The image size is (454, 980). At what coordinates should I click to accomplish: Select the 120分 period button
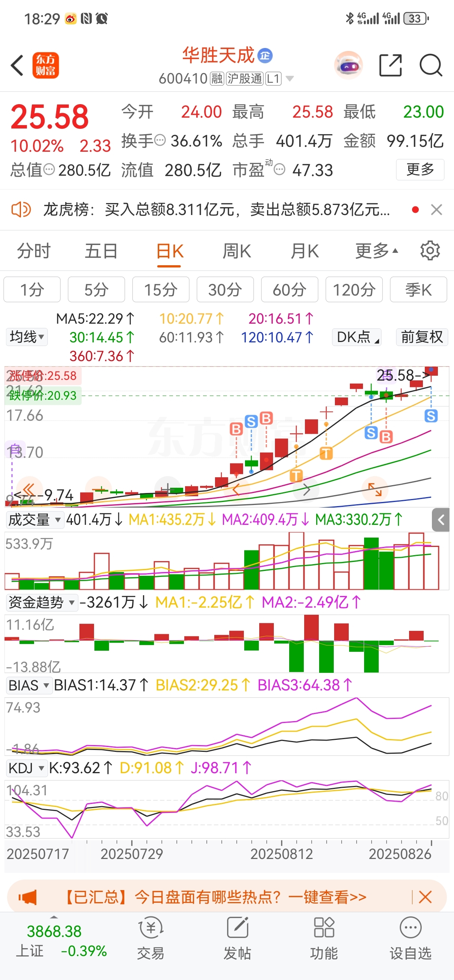point(354,290)
